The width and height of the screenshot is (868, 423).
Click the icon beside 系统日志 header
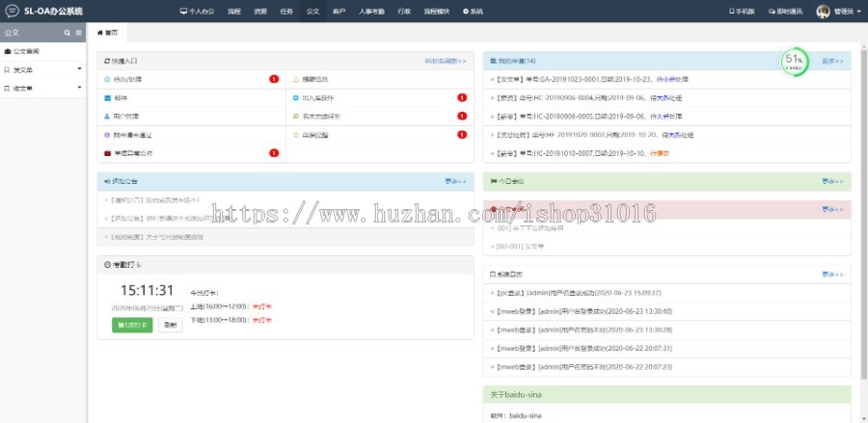point(493,275)
